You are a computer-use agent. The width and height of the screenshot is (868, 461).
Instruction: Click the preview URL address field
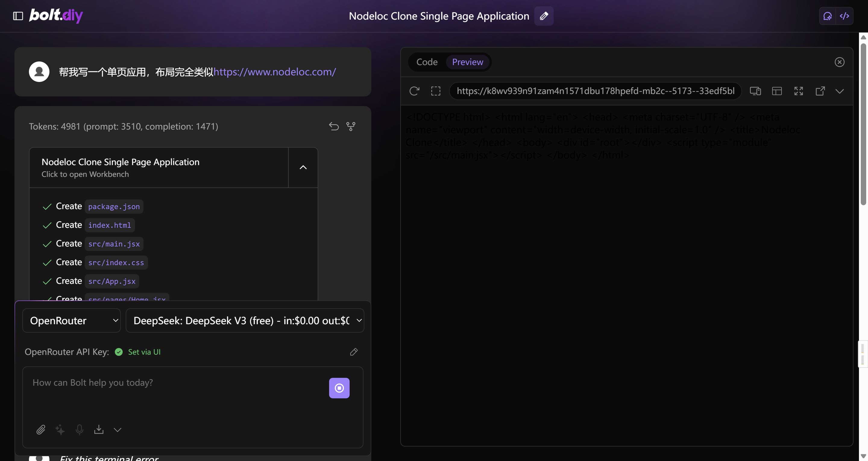(595, 91)
